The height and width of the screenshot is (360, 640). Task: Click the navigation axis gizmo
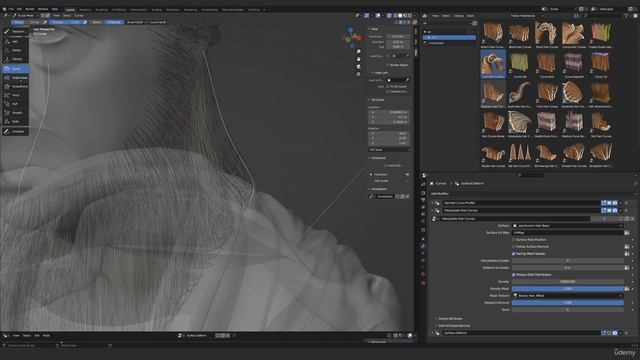pyautogui.click(x=351, y=38)
